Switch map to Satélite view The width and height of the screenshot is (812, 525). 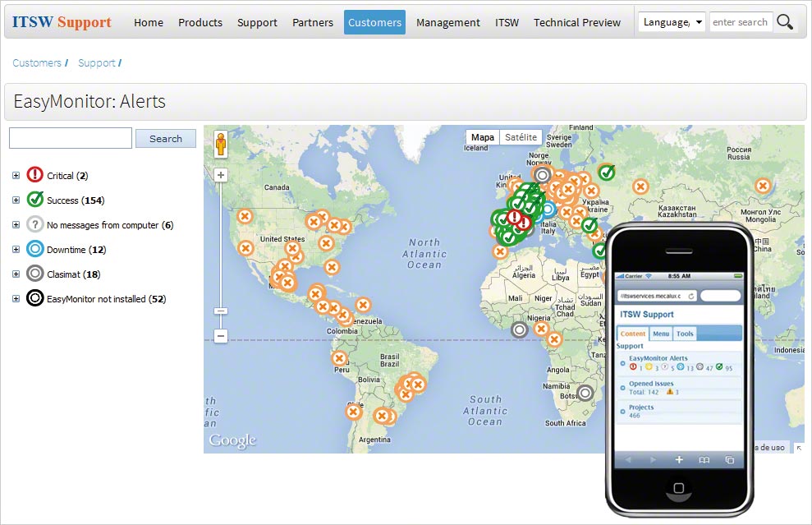[x=521, y=137]
